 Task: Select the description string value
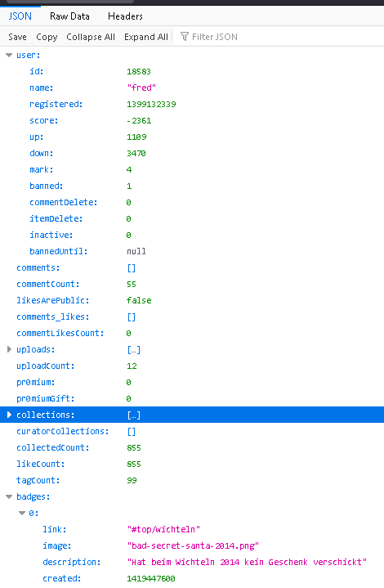click(x=247, y=562)
